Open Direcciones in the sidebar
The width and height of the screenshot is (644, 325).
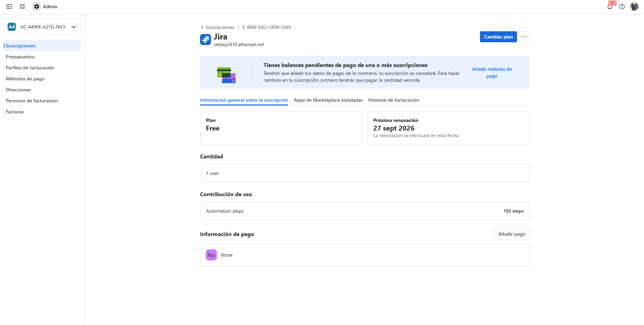42,90
